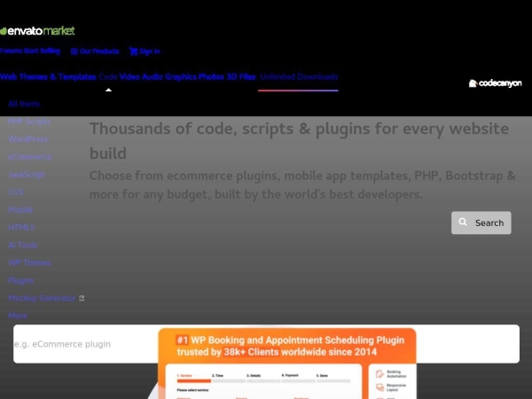Click the shopping cart icon
The height and width of the screenshot is (399, 532).
(x=133, y=51)
